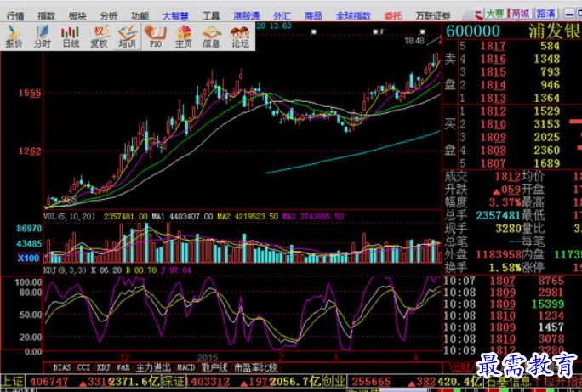Click the 总手 value 2357481
The image size is (582, 392).
coord(499,215)
